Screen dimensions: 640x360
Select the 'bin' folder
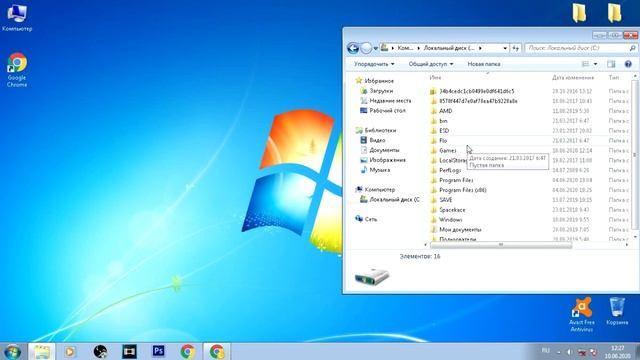439,121
